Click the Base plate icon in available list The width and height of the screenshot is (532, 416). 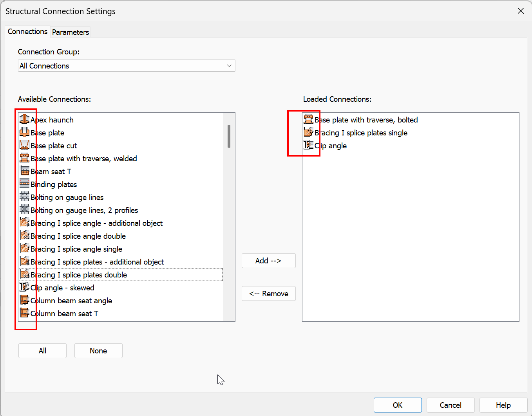[x=25, y=132]
